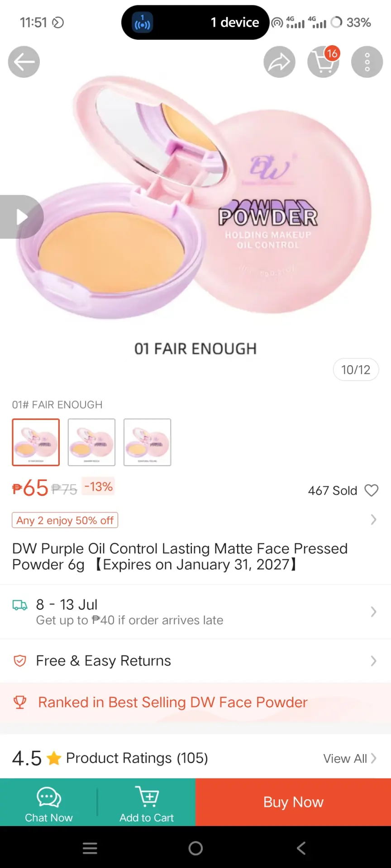Open the share arrow icon
The height and width of the screenshot is (868, 391).
click(x=280, y=62)
